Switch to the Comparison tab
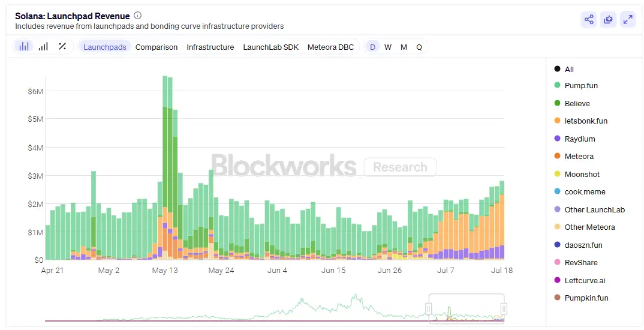 click(157, 47)
